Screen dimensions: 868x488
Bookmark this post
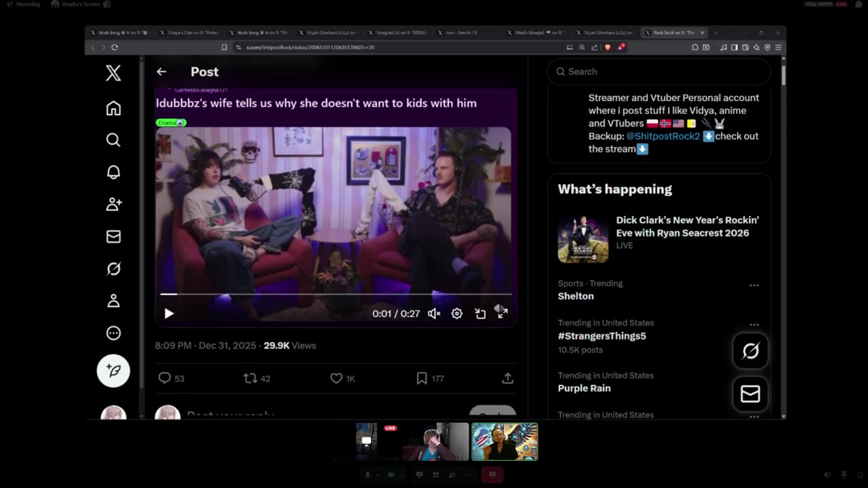coord(430,378)
